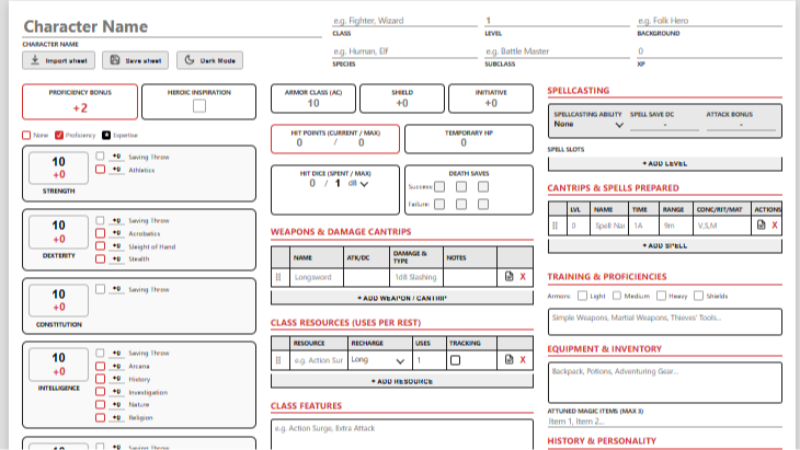Enable Shields training checkbox
The image size is (800, 450).
pos(698,295)
